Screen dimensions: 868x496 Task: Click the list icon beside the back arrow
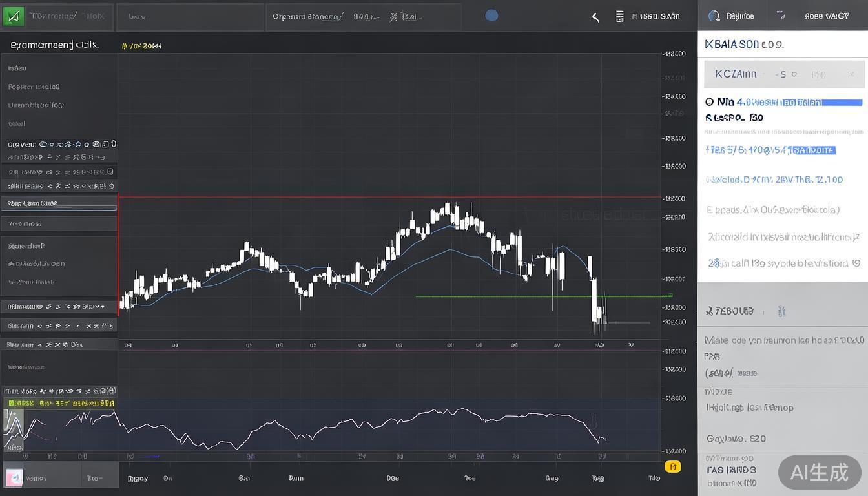619,16
